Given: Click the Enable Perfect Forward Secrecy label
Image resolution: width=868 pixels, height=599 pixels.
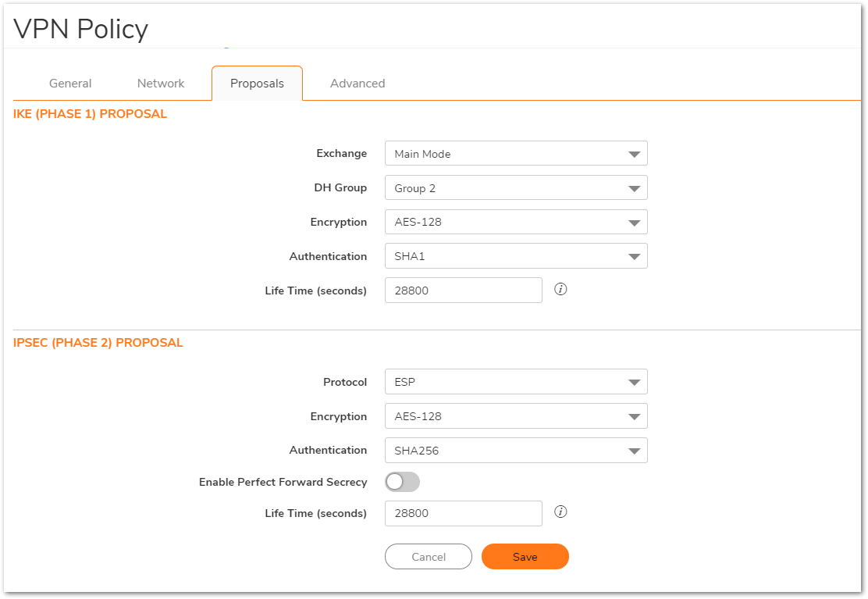Looking at the screenshot, I should coord(283,482).
